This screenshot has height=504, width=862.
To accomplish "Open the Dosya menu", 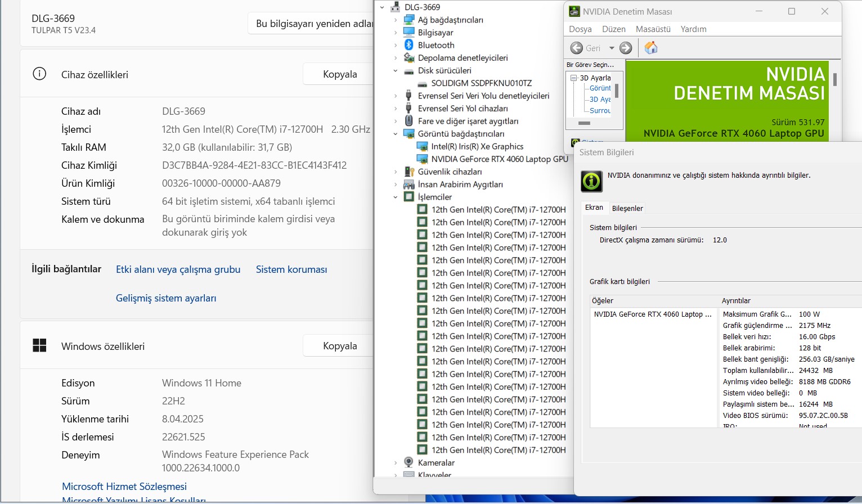I will point(580,29).
